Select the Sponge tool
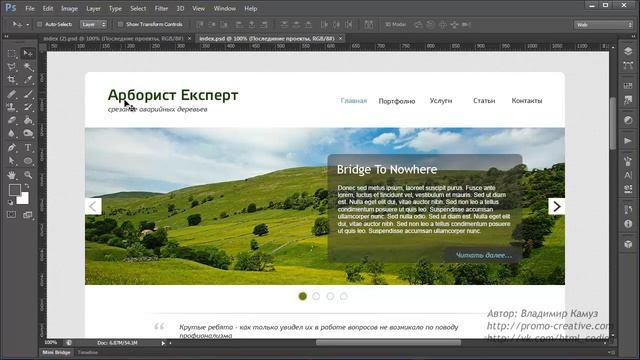Image resolution: width=640 pixels, height=360 pixels. pos(28,133)
